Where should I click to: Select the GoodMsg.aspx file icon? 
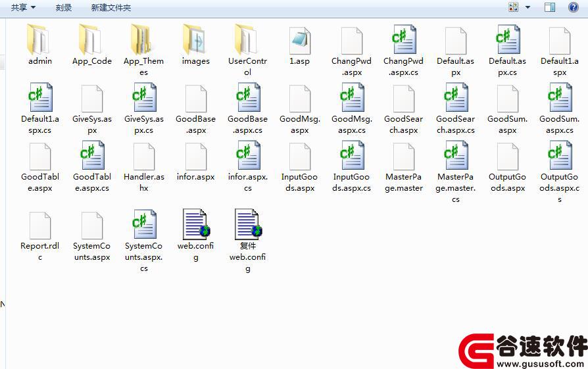click(x=300, y=99)
